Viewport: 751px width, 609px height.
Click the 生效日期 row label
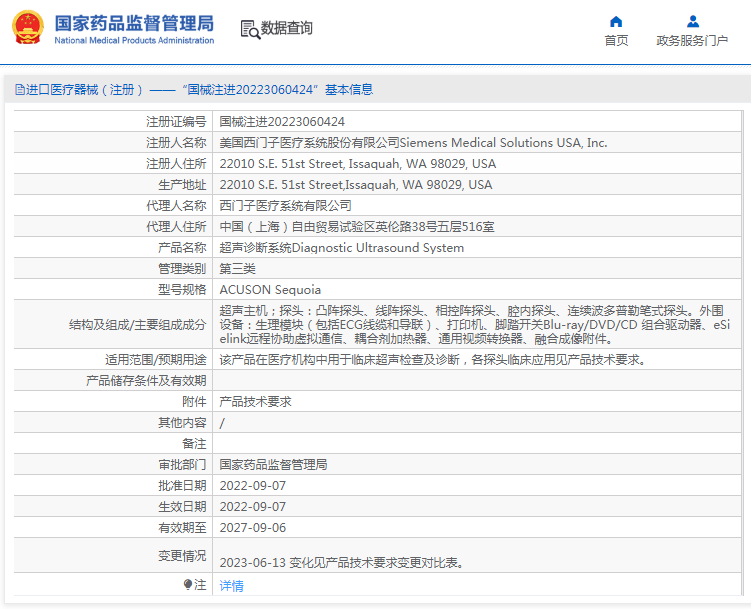tap(182, 507)
